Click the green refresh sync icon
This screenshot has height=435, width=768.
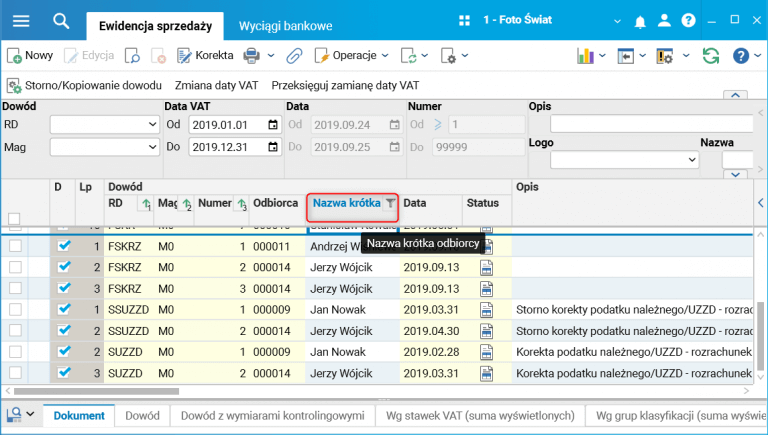(x=711, y=55)
